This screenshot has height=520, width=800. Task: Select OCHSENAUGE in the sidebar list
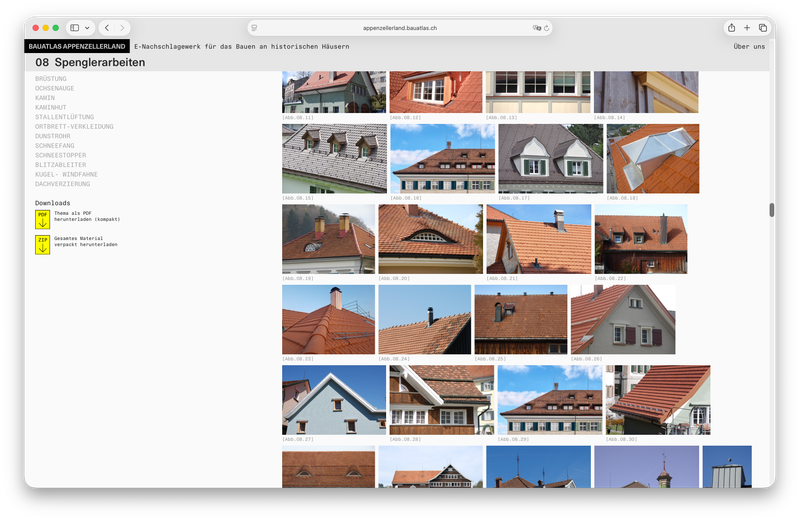pos(55,88)
